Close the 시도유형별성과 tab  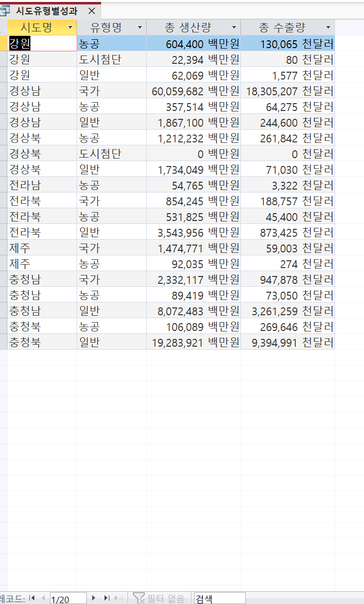pos(92,11)
